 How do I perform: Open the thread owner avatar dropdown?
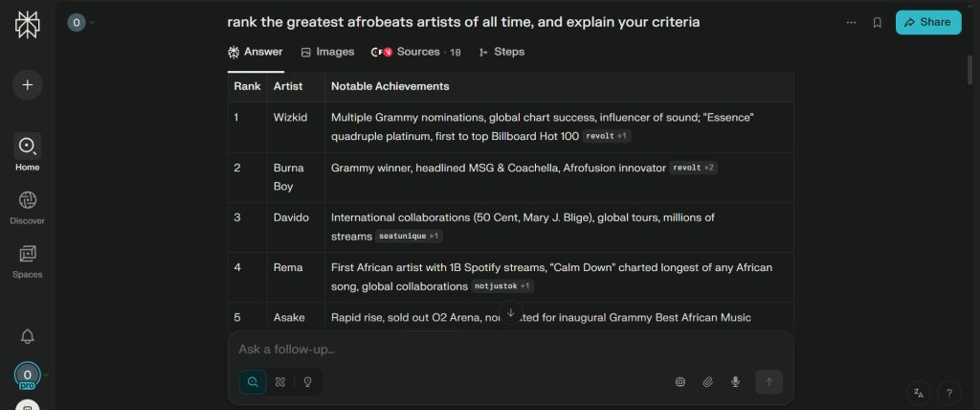(81, 23)
